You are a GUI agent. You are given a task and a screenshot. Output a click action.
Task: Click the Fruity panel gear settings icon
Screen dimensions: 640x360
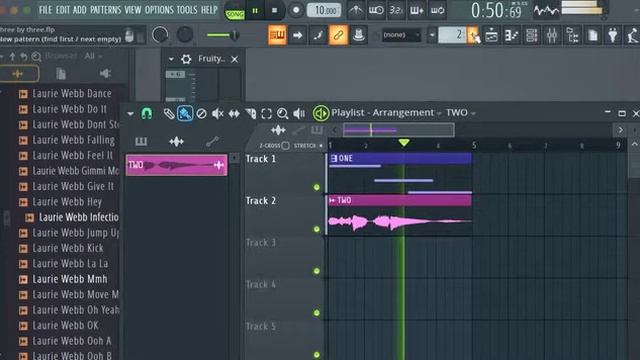coord(186,59)
